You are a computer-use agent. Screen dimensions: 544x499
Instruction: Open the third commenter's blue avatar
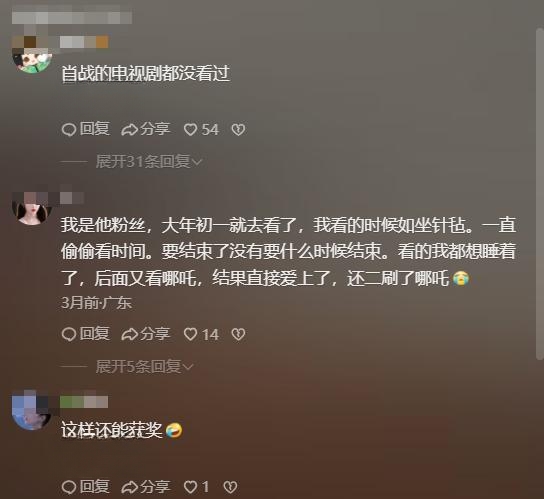pos(32,411)
